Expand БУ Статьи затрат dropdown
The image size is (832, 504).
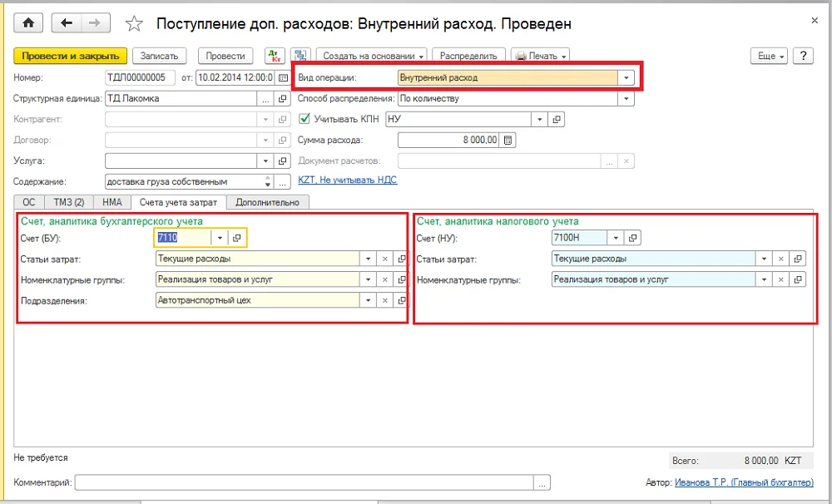tap(368, 259)
